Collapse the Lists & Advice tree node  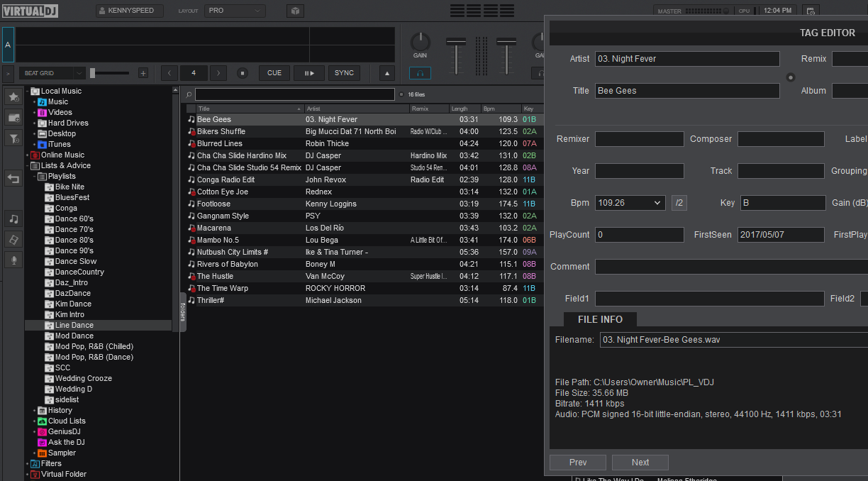[x=28, y=166]
